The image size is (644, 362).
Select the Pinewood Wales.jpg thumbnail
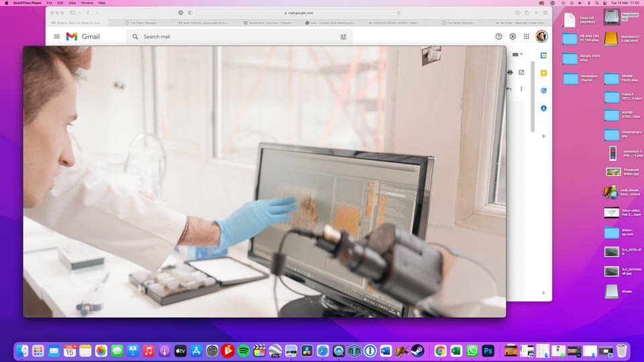coord(613,172)
